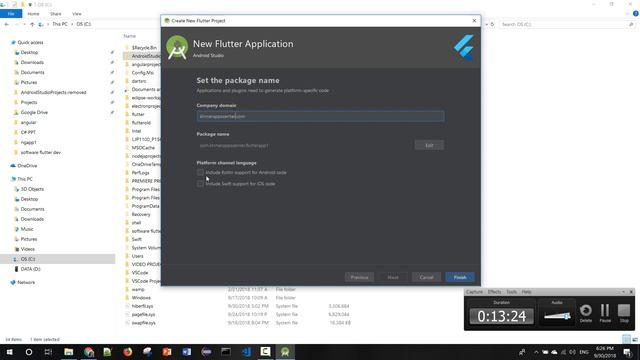
Task: Click the Explorer back arrow
Action: pos(7,24)
